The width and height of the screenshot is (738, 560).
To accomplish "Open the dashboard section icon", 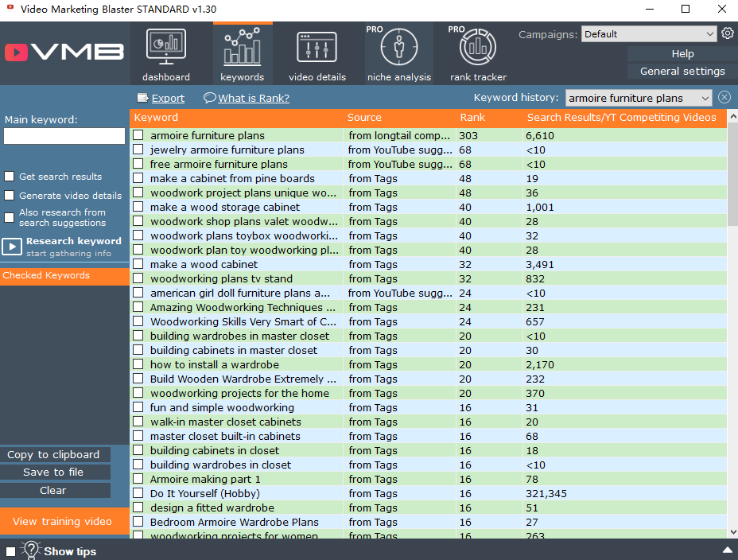I will (166, 48).
